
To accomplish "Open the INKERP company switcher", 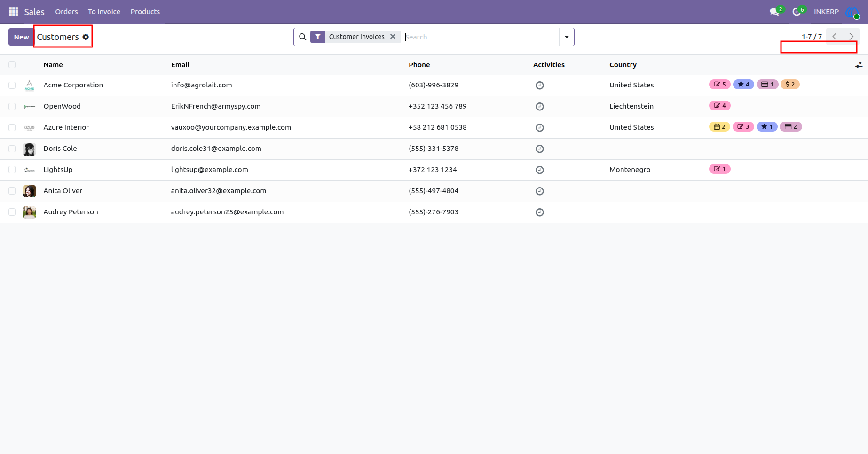I will pos(826,12).
